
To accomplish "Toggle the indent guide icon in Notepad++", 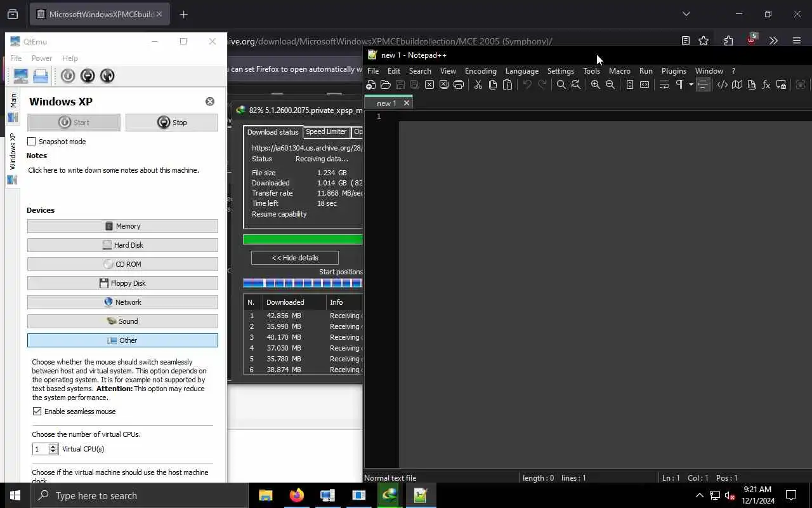I will pyautogui.click(x=703, y=84).
